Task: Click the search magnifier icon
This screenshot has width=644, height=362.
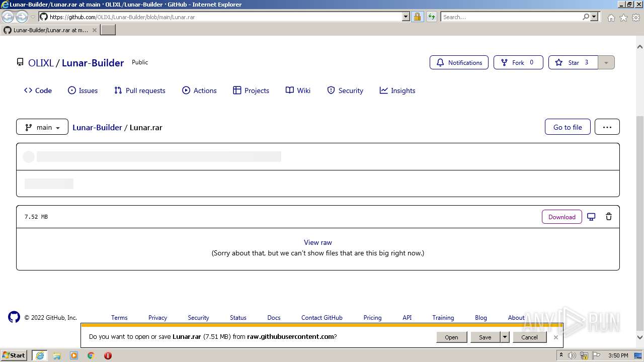Action: click(x=586, y=17)
